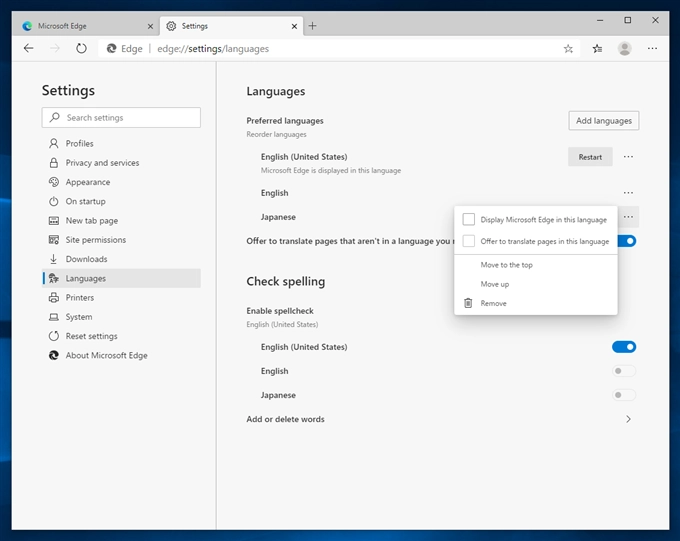Viewport: 680px width, 541px height.
Task: Click the forward navigation arrow
Action: 55,48
